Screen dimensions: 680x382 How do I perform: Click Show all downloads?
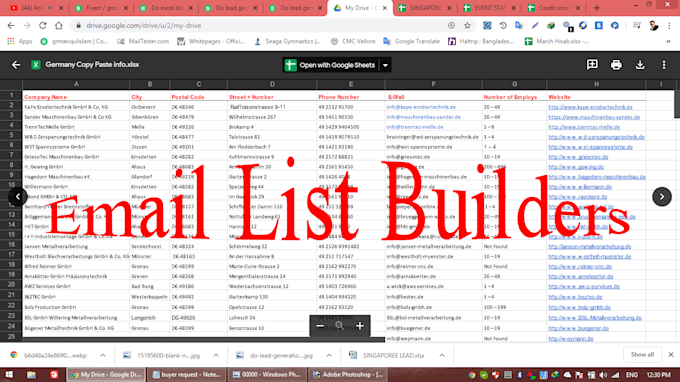(x=642, y=355)
